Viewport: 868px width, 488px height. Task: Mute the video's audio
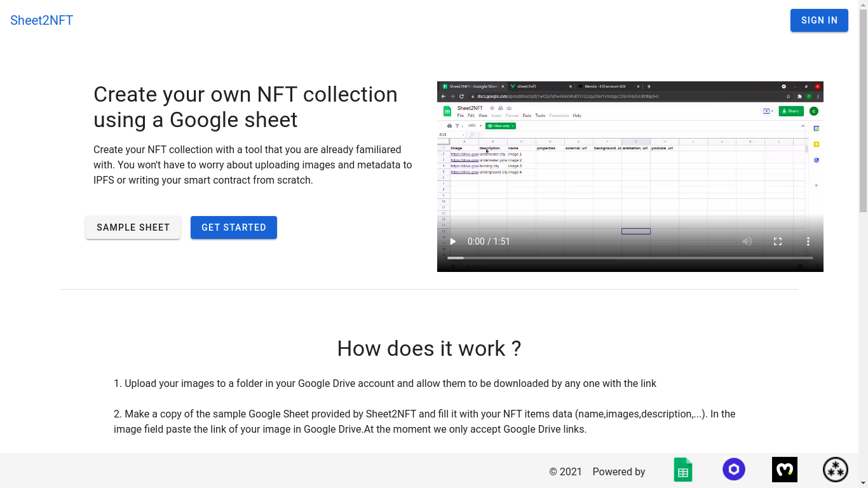pos(747,241)
